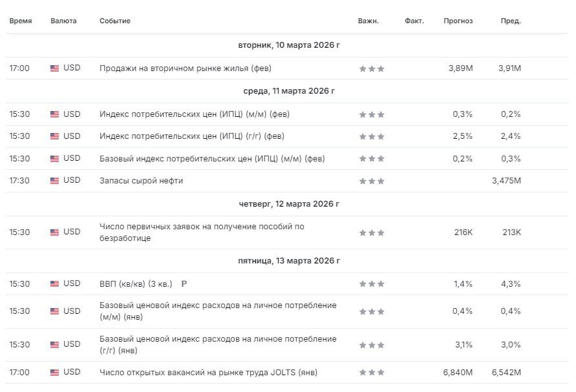Click the importance stars in the ВВП row
Viewport: 576px width, 392px height.
click(x=372, y=284)
